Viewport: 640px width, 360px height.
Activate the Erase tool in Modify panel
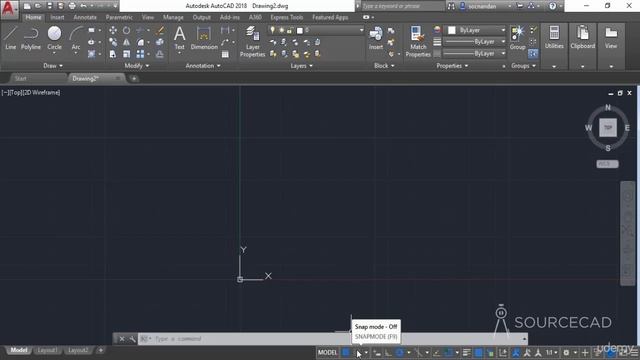pos(160,30)
